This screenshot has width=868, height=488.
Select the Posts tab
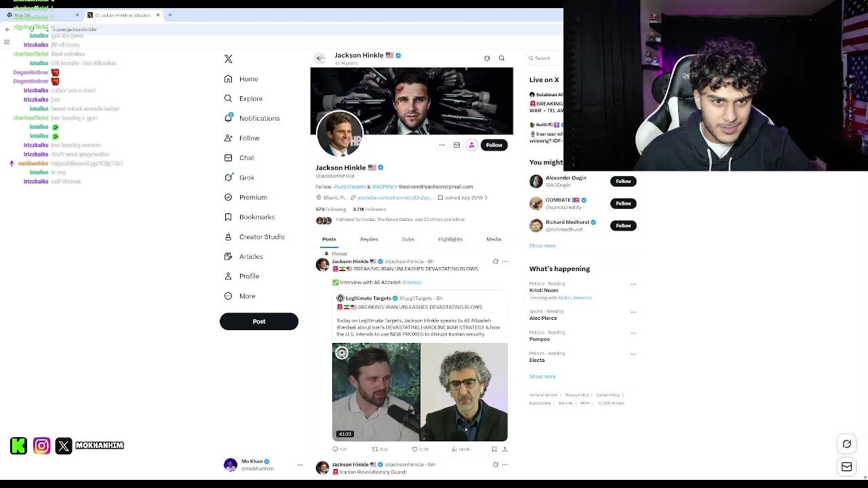329,239
